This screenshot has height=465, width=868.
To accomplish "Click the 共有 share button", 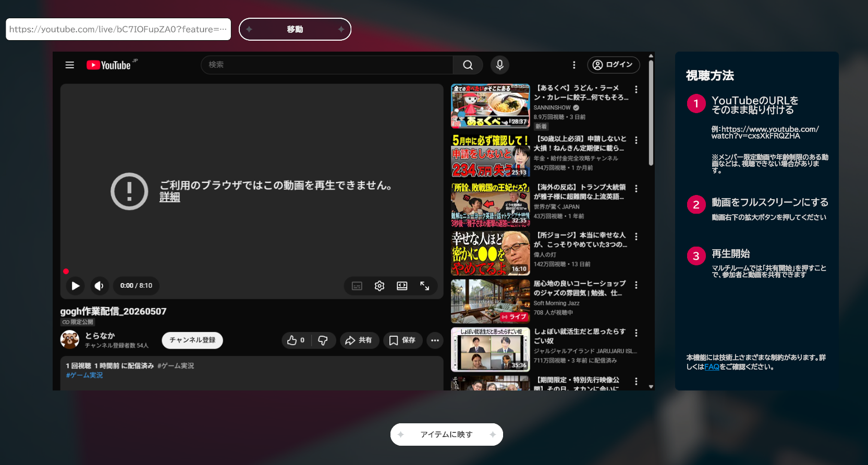I will click(359, 340).
